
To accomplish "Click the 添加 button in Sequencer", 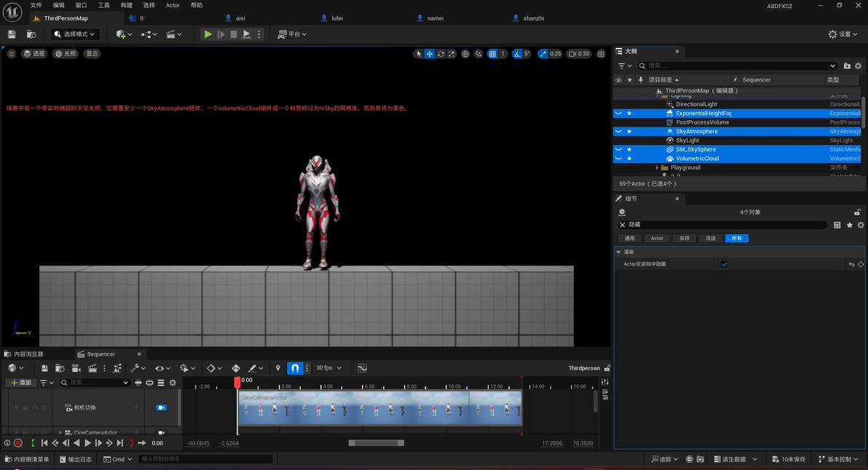I will coord(21,383).
